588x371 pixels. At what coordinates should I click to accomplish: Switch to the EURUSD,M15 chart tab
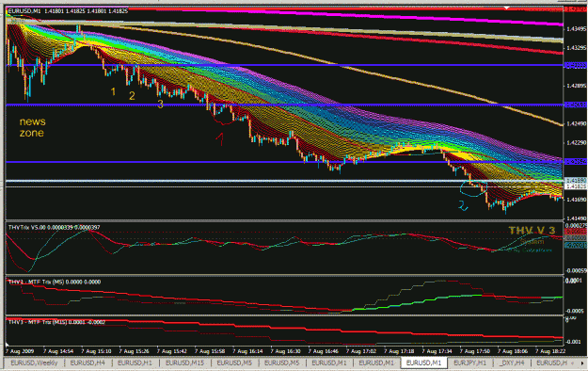pos(184,363)
